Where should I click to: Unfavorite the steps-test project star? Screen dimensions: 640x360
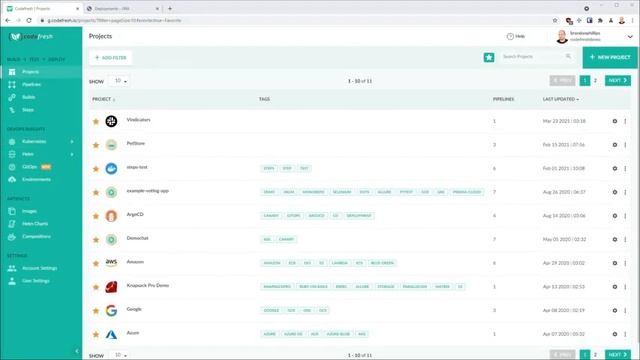coord(96,169)
